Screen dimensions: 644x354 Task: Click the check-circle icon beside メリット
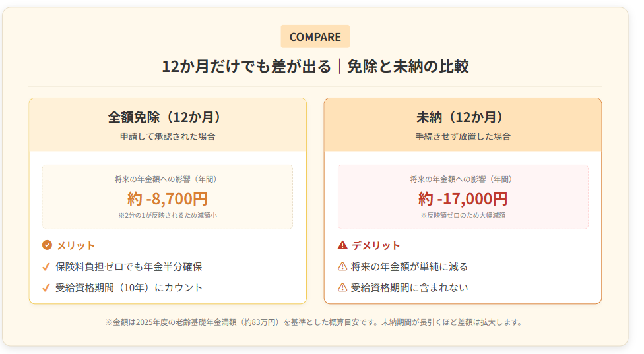click(x=47, y=245)
